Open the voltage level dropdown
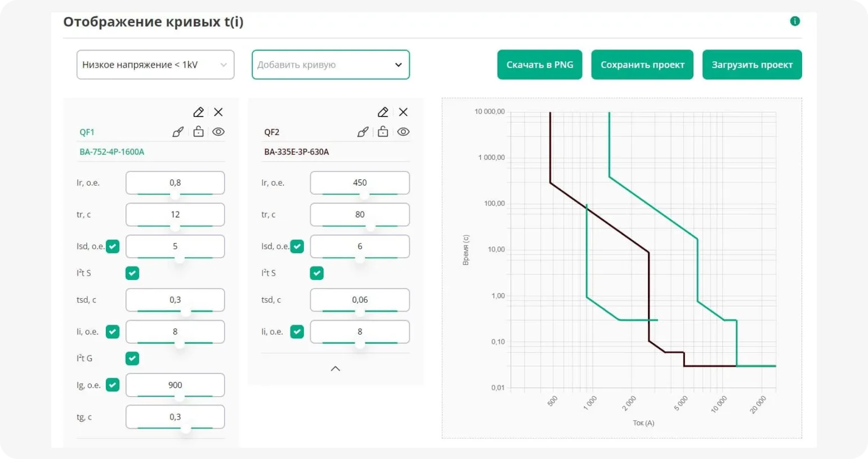Image resolution: width=868 pixels, height=459 pixels. [155, 65]
